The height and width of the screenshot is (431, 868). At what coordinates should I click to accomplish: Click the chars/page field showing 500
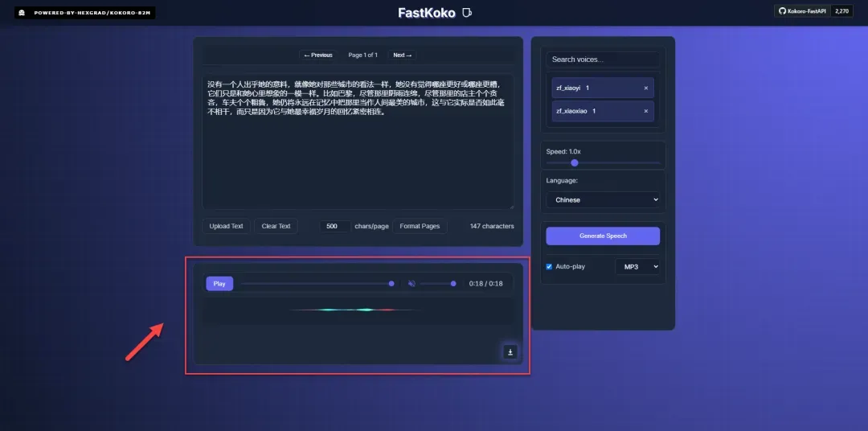pos(335,226)
